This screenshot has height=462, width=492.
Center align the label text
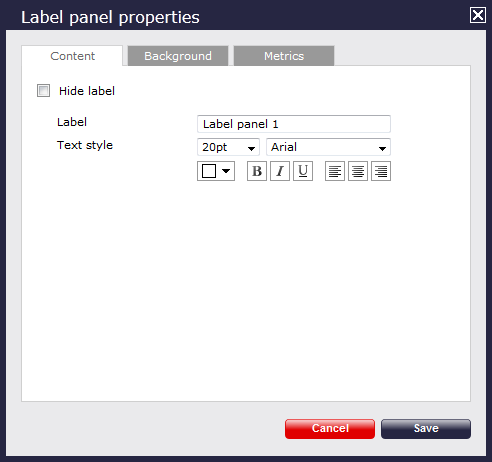pyautogui.click(x=358, y=171)
